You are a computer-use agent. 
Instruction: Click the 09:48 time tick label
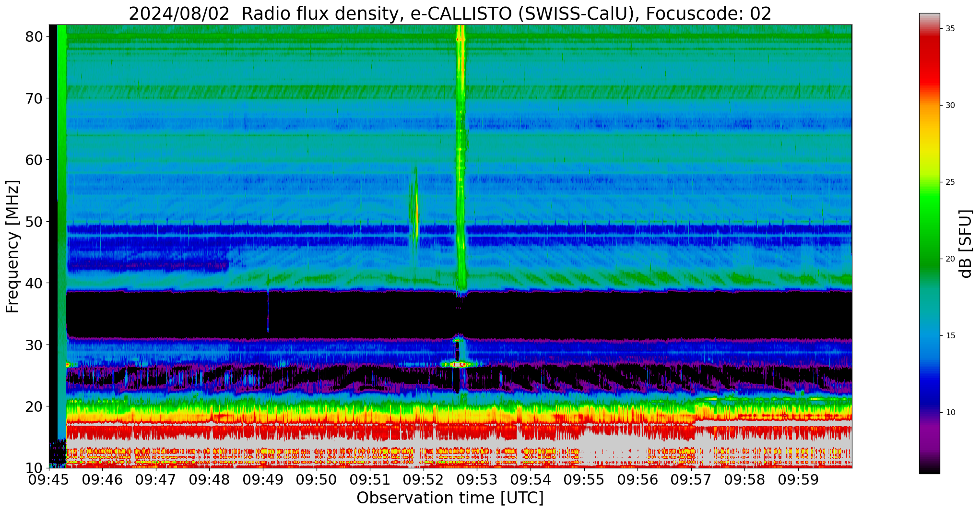[210, 479]
